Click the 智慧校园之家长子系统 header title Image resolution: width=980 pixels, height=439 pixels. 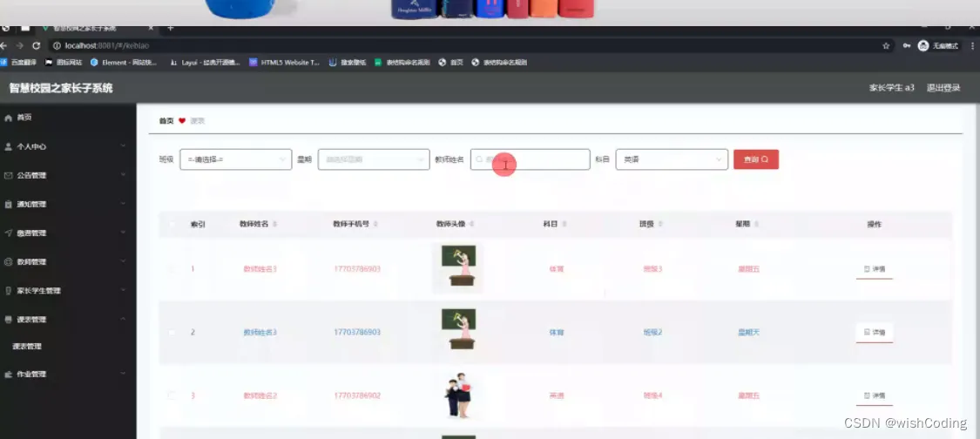point(61,88)
